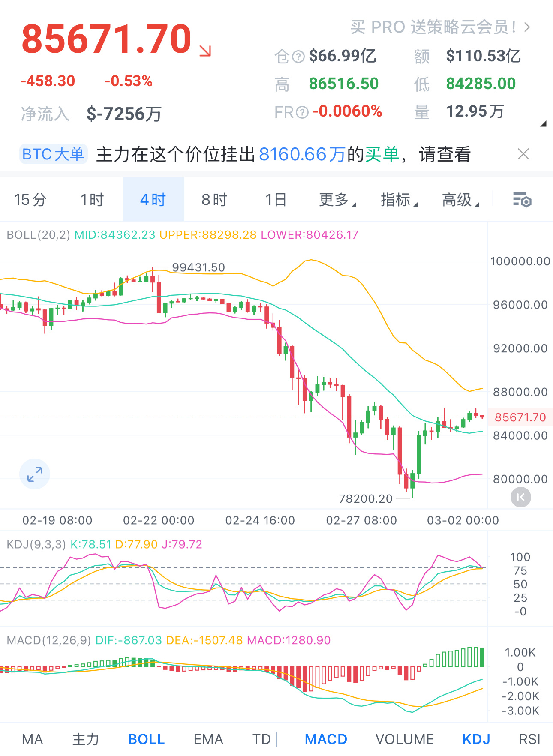Tap 请查看 to view the order
Viewport: 553px width, 756px height.
point(445,154)
